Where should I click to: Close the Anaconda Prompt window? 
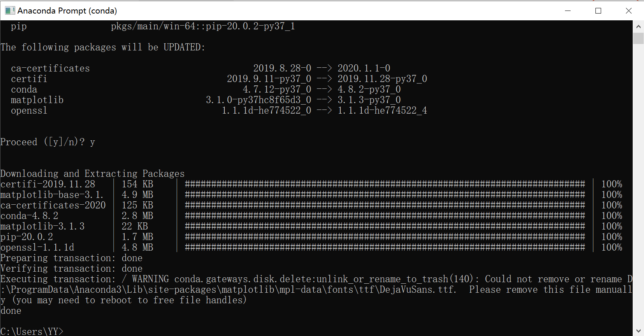coord(629,11)
